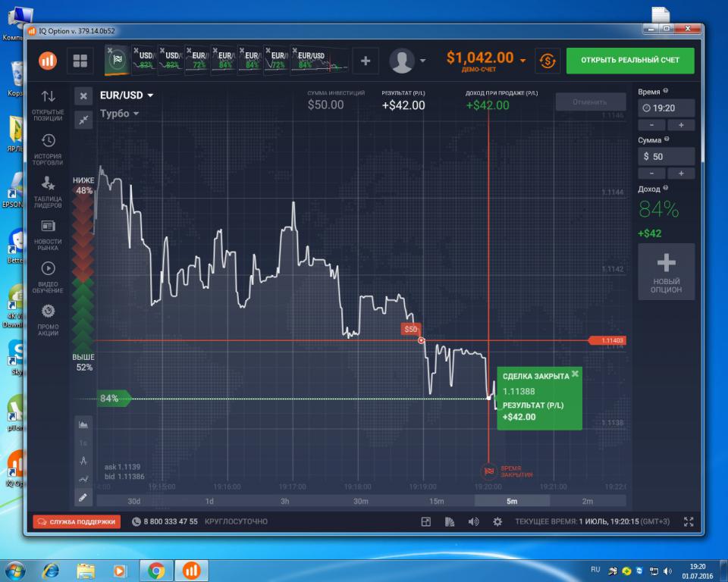Select the 5m chart timeframe

pyautogui.click(x=512, y=501)
